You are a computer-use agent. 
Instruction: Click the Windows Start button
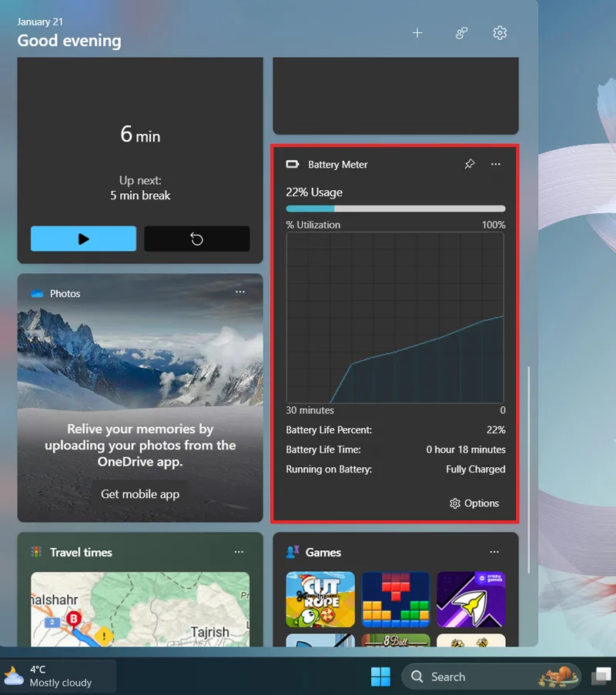380,677
